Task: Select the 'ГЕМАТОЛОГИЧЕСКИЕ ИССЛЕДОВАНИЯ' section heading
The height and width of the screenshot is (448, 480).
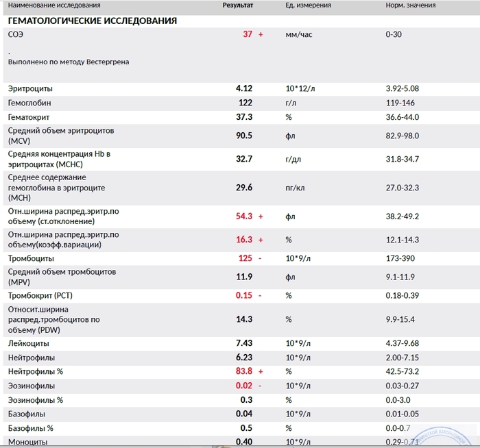Action: (x=93, y=21)
